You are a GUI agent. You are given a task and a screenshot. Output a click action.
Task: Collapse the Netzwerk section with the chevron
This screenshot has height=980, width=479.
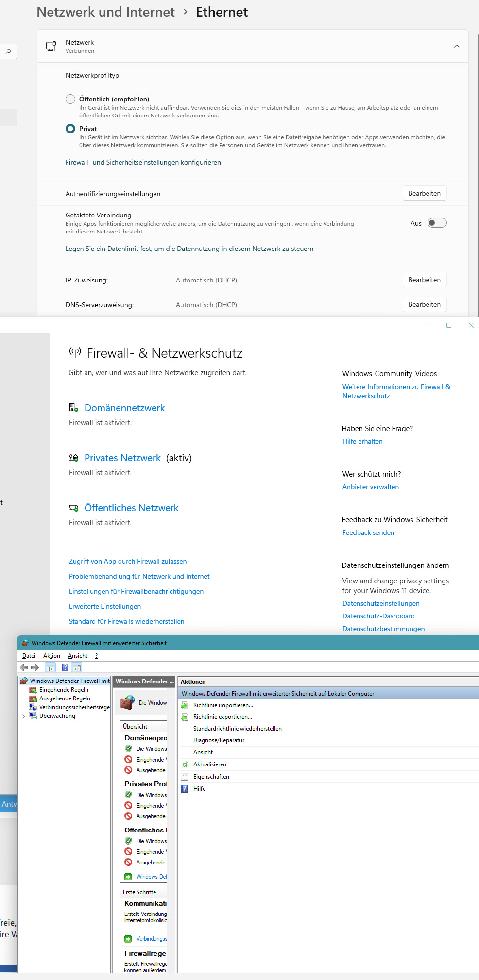[x=457, y=46]
